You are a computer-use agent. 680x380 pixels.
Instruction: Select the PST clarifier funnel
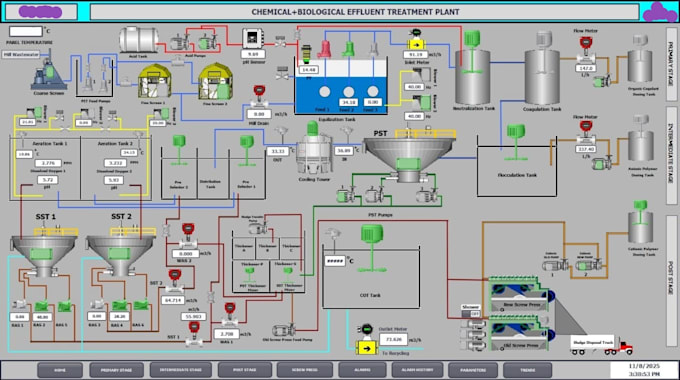(409, 157)
